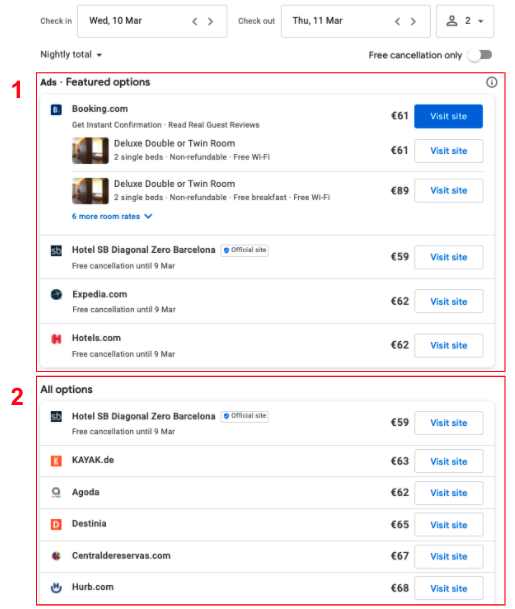Screen dimensions: 515x609
Task: Visit site for Agoda
Action: pyautogui.click(x=449, y=493)
